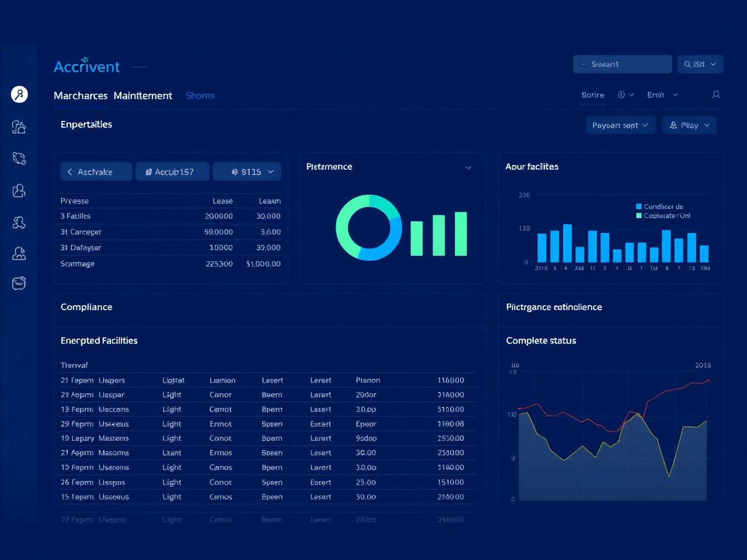The image size is (747, 560).
Task: Click the magnifier icon in Searrt field
Action: point(583,64)
